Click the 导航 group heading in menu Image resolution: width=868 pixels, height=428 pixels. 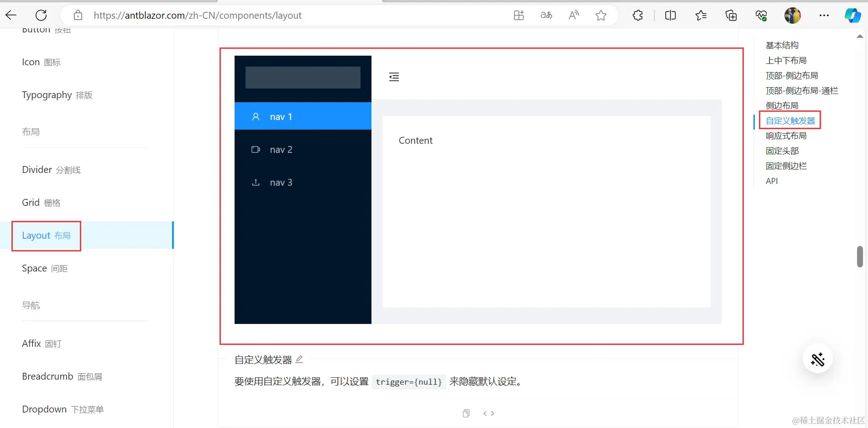pos(31,305)
